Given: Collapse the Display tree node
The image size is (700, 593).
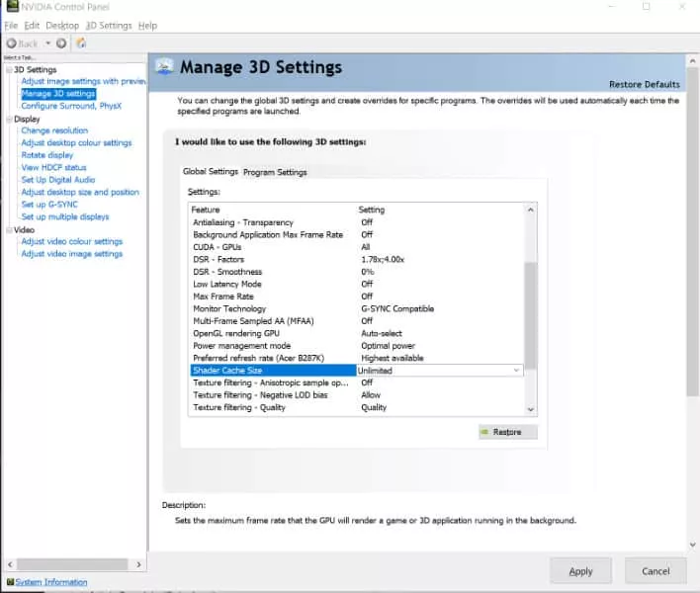Looking at the screenshot, I should (x=9, y=120).
